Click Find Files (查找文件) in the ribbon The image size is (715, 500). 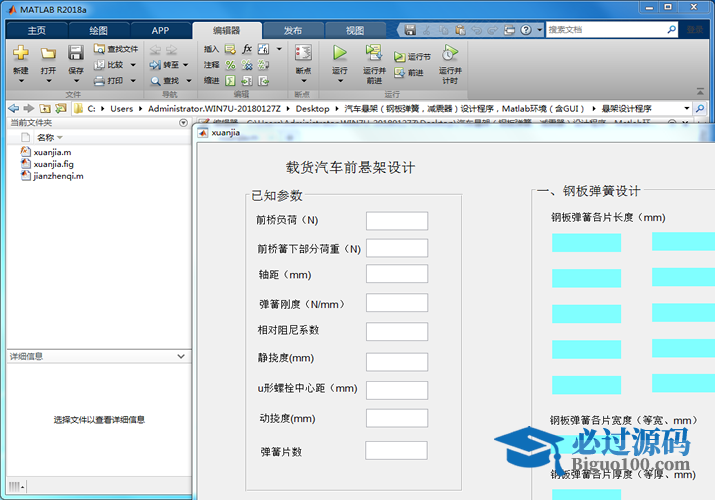click(x=116, y=49)
